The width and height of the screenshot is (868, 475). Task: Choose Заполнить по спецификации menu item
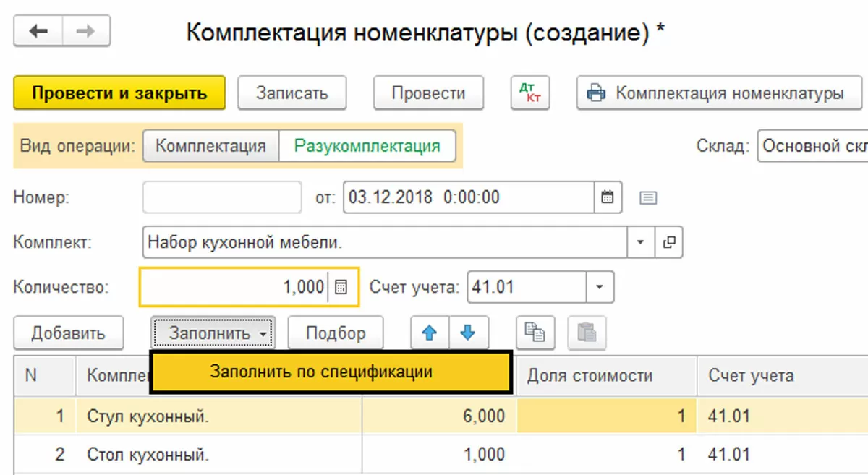331,372
